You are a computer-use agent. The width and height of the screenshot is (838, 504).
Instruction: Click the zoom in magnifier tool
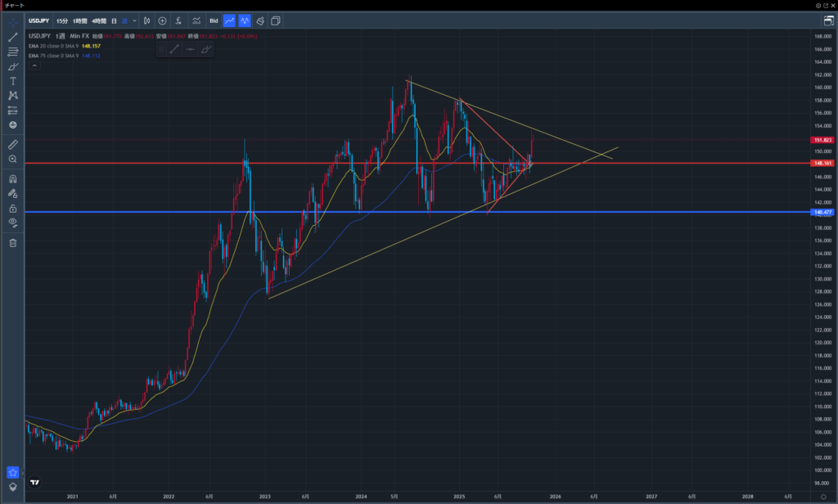tap(13, 159)
